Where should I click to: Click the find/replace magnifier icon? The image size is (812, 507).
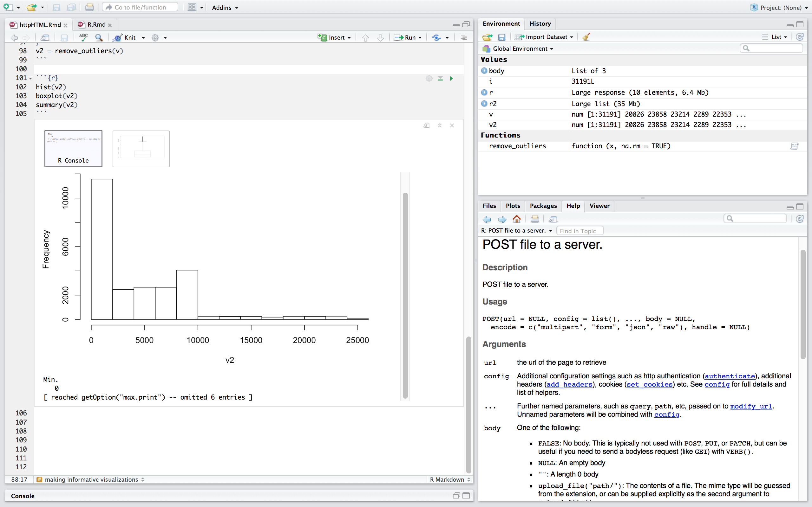[99, 38]
